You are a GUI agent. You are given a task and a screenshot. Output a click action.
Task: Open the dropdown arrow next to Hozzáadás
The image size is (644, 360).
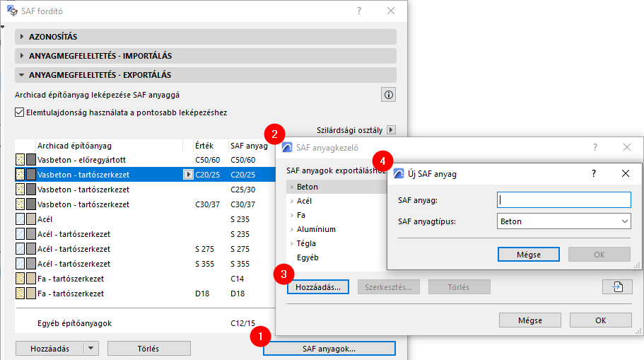[90, 349]
